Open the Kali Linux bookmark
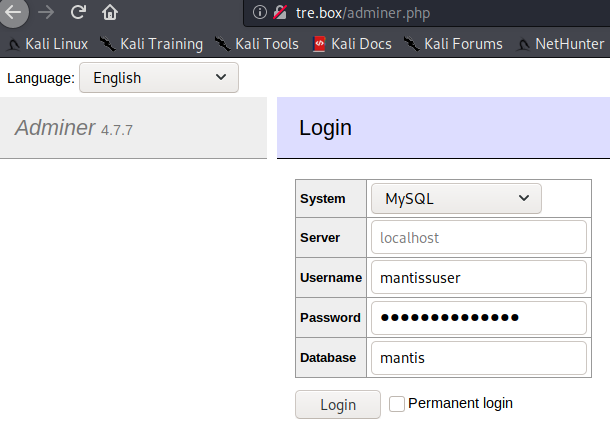 pos(48,44)
